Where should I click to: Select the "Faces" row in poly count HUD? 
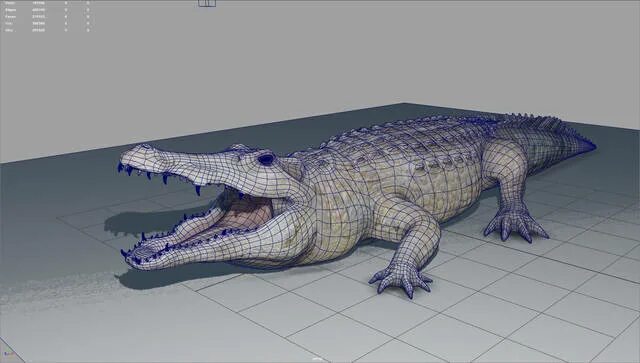click(47, 16)
